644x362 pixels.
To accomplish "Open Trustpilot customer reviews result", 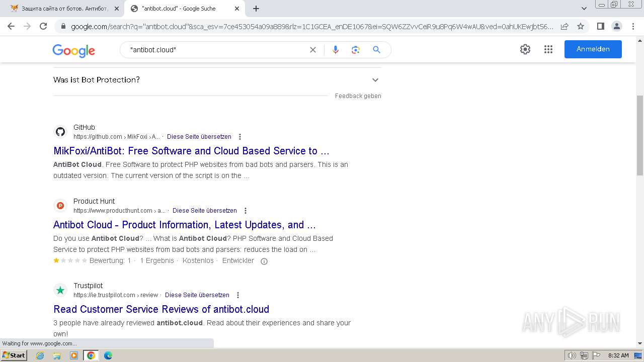I will 161,309.
